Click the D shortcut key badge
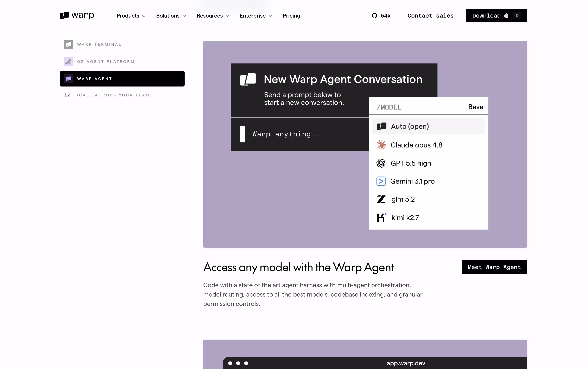This screenshot has width=588, height=369. tap(517, 16)
